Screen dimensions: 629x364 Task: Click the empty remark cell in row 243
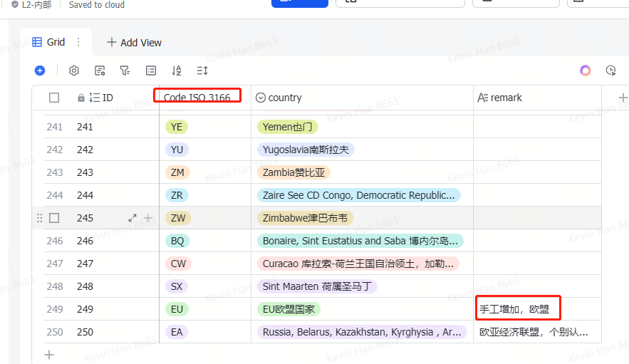point(537,172)
